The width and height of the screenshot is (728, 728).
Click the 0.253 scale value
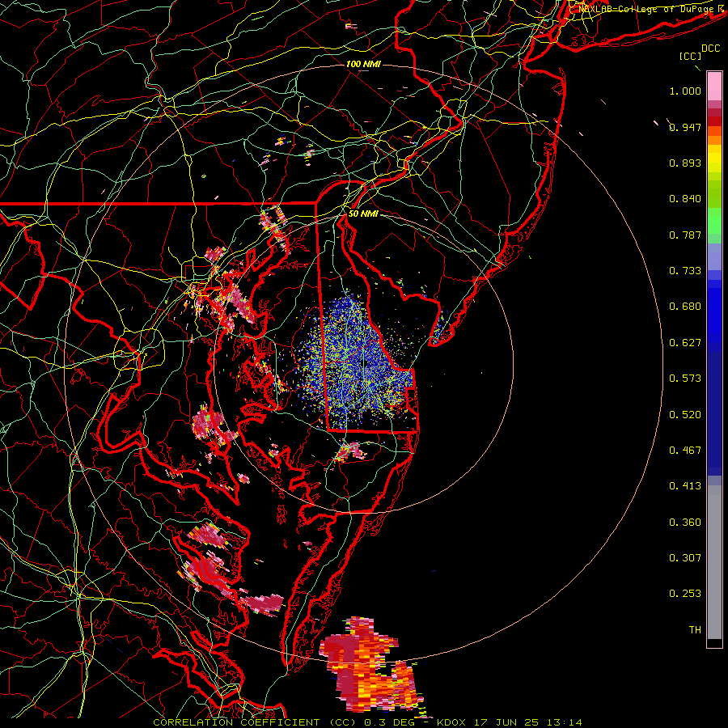[x=685, y=594]
